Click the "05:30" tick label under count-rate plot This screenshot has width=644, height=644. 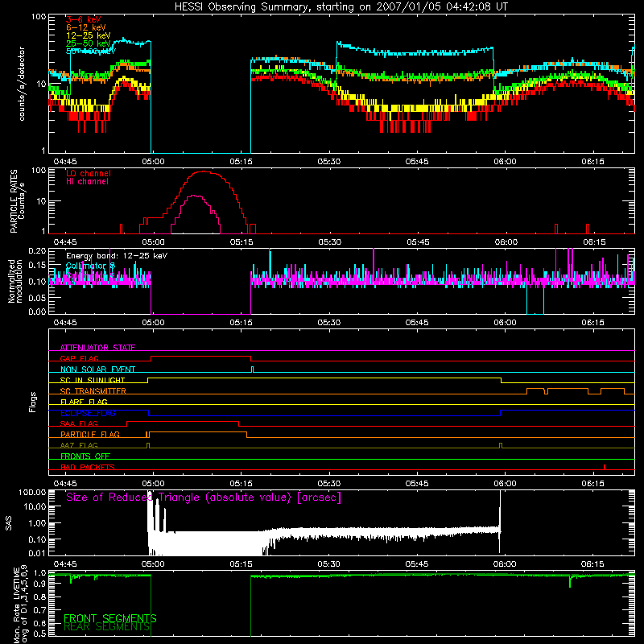pos(329,162)
